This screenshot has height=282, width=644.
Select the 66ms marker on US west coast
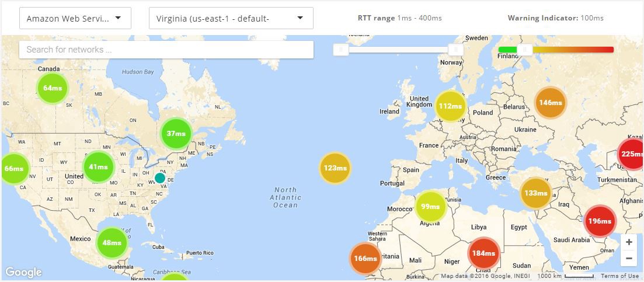coord(15,169)
